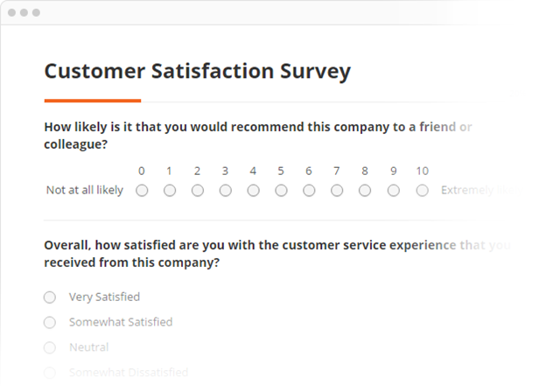The image size is (546, 392).
Task: Select rating 6 for likelihood to recommend
Action: click(309, 190)
